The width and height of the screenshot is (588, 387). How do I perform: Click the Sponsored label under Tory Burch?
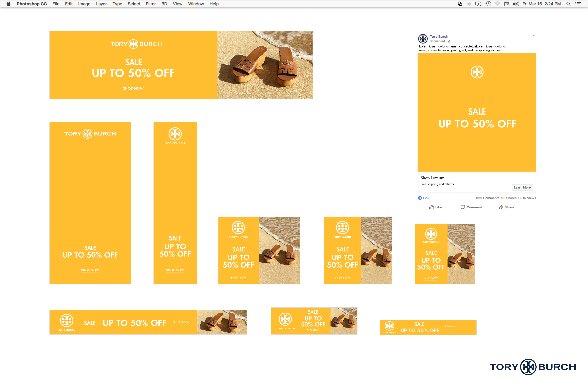437,41
